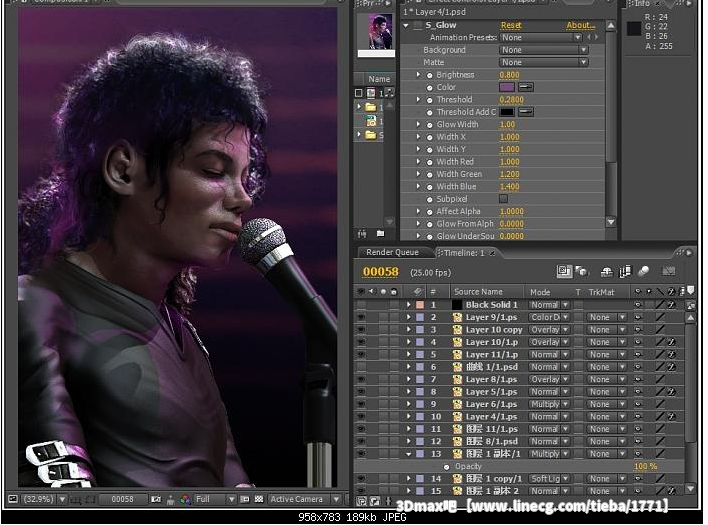708x525 pixels.
Task: Open the show channel RGB icon
Action: click(185, 499)
